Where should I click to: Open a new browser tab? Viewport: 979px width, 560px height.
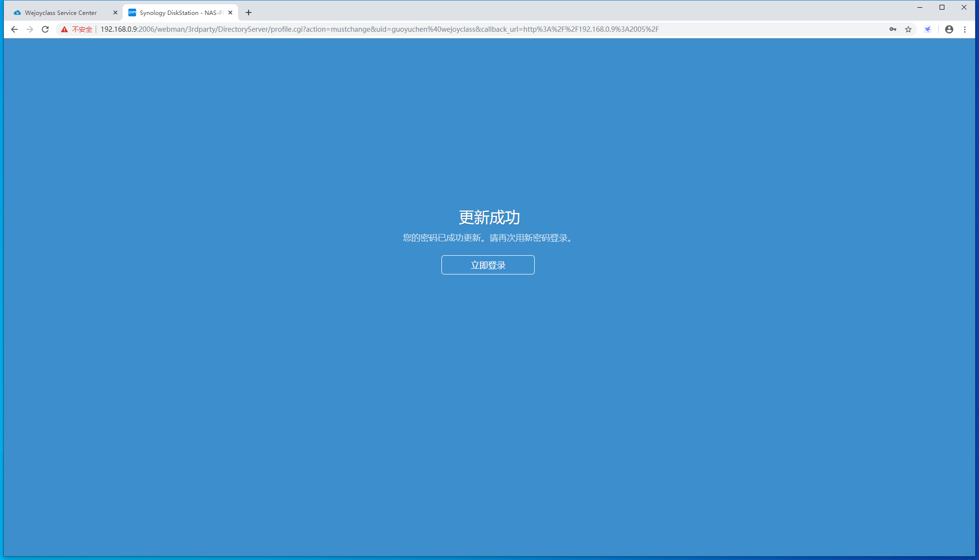coord(249,13)
